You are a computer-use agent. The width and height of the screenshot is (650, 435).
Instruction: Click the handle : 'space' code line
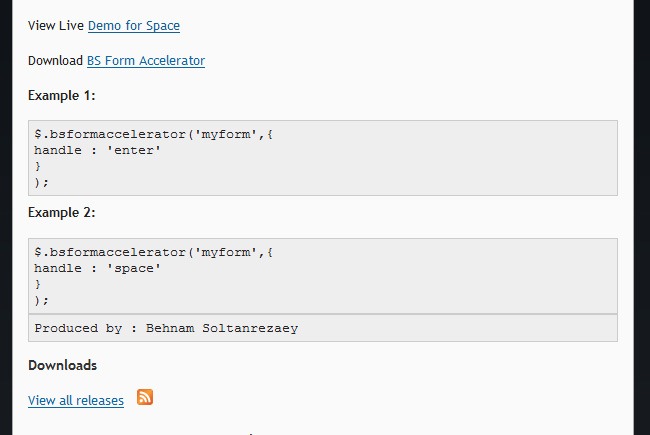(x=98, y=268)
